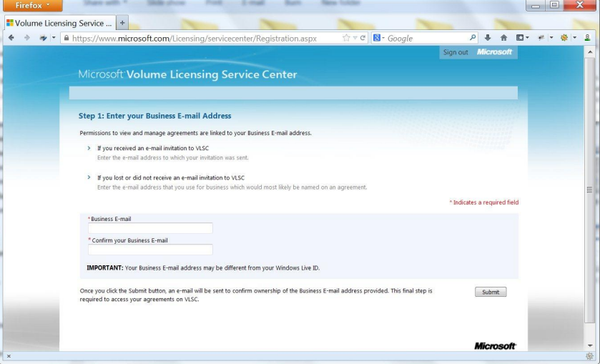Click 'Step 1: Enter your Business E-mail Address' heading
Viewport: 600px width, 364px height.
pos(155,116)
